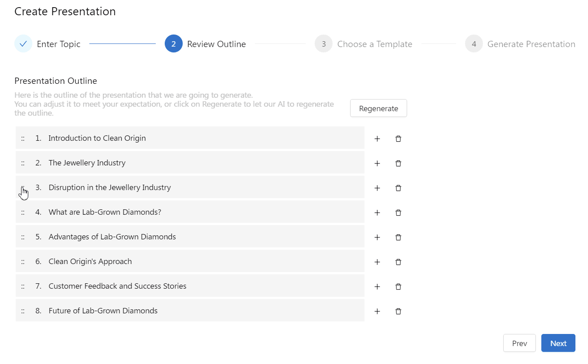Image resolution: width=588 pixels, height=364 pixels.
Task: Click the Regenerate button
Action: point(378,108)
